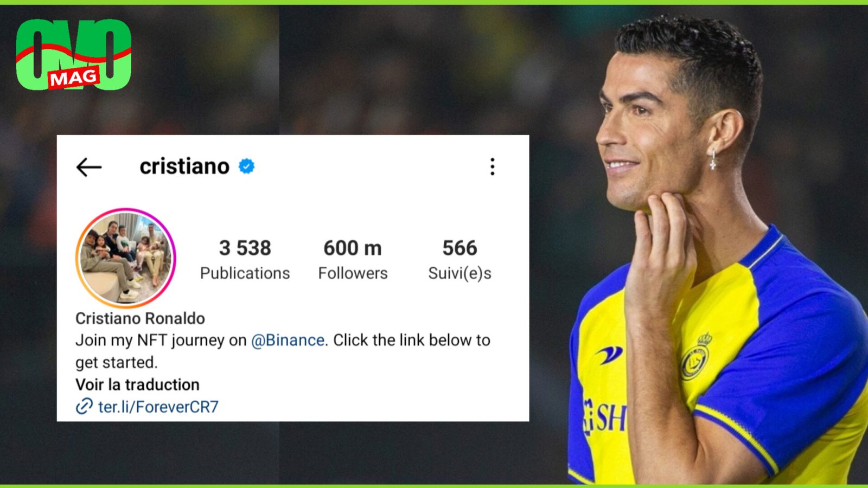Open the @Binance mention

point(288,340)
